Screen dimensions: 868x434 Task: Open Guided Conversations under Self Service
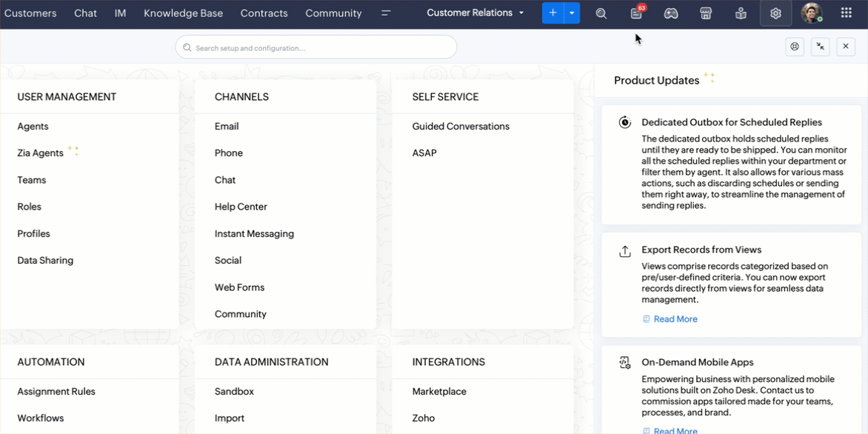pyautogui.click(x=461, y=127)
